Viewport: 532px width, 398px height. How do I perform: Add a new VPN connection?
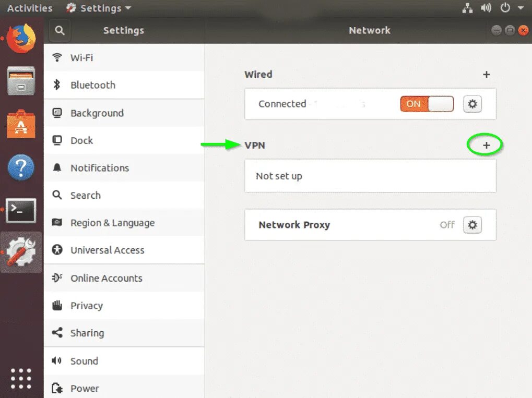coord(486,146)
